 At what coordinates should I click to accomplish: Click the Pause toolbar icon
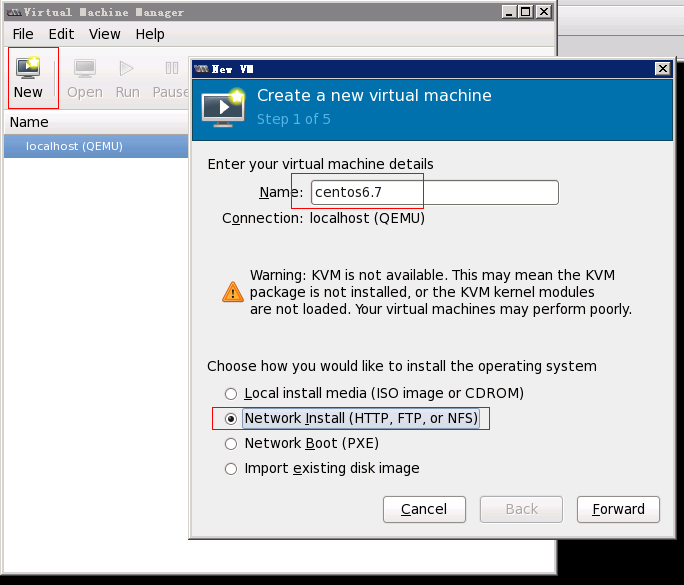tap(172, 68)
